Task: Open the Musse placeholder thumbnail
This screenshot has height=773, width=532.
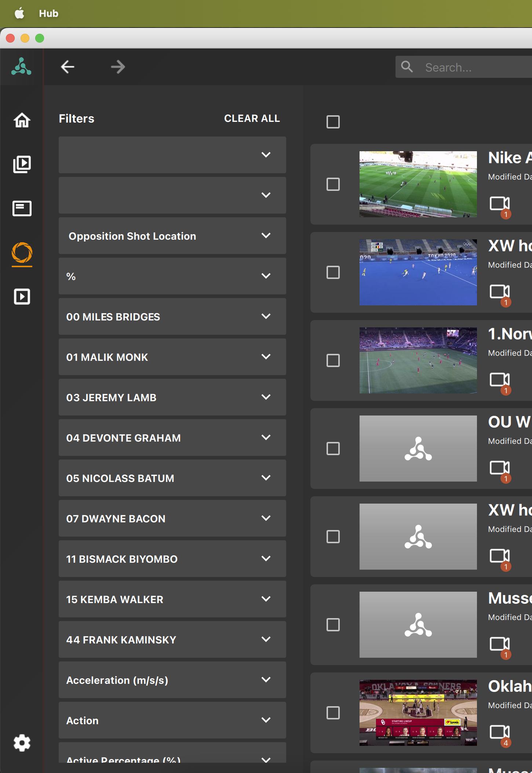Action: pos(418,625)
